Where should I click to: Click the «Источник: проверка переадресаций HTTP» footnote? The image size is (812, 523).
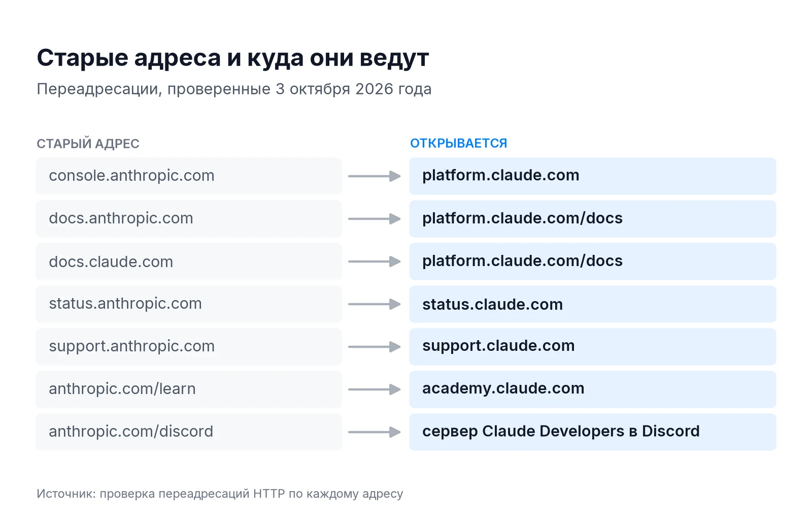(x=220, y=494)
